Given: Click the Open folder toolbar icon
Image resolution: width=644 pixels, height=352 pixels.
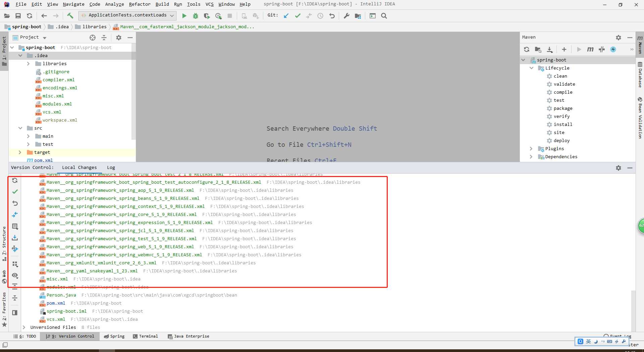Looking at the screenshot, I should tap(7, 16).
